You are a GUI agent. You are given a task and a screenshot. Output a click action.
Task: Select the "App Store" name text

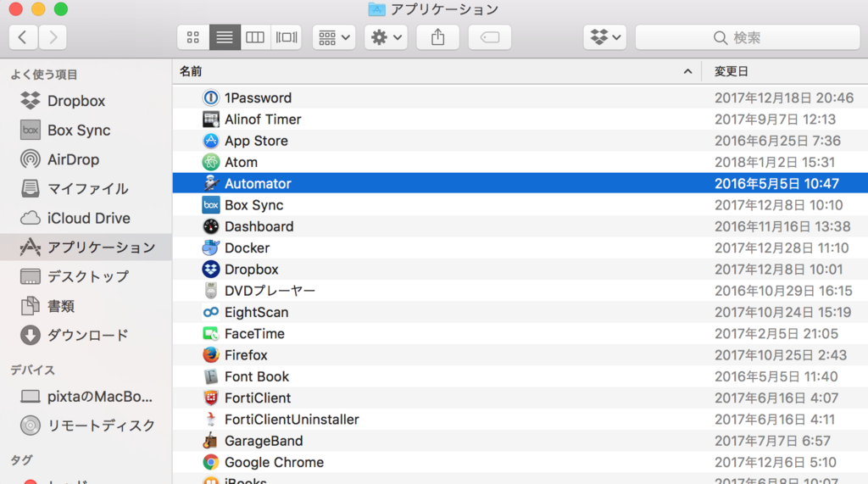256,141
